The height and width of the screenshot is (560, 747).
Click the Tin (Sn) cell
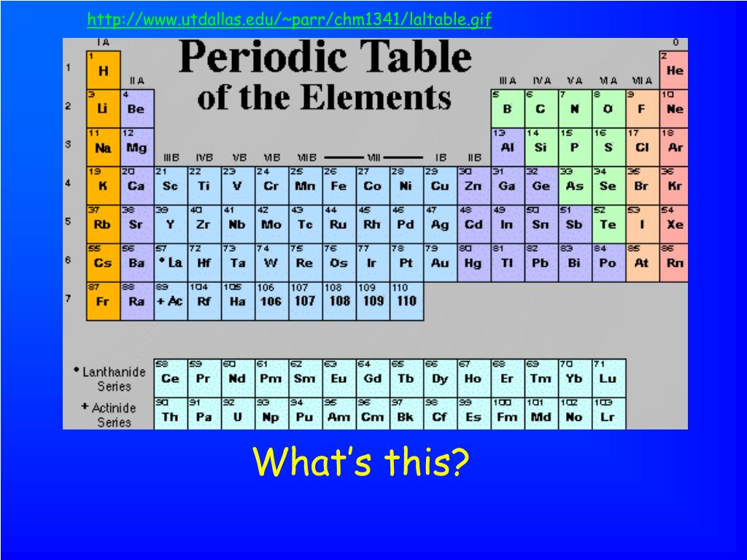[541, 225]
